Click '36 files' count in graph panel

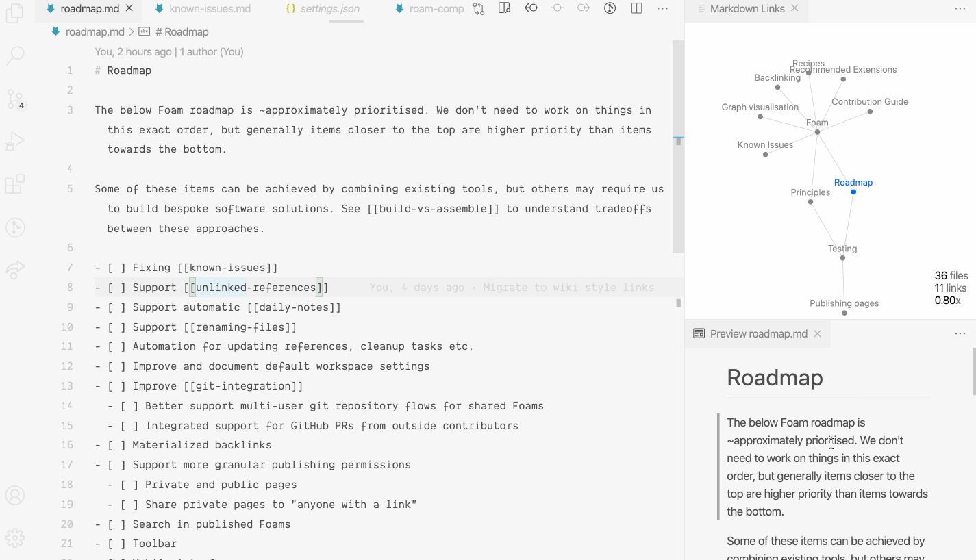pyautogui.click(x=951, y=276)
